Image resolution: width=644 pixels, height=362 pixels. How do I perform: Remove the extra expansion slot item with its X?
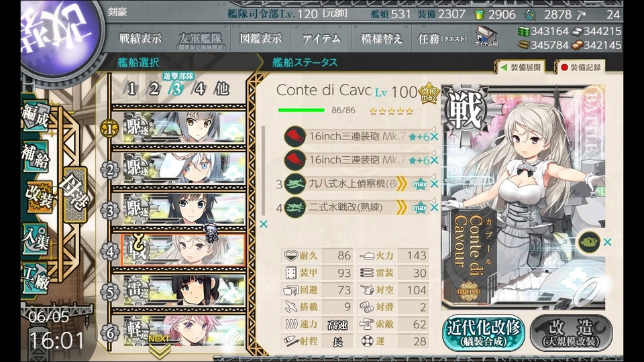pos(608,242)
